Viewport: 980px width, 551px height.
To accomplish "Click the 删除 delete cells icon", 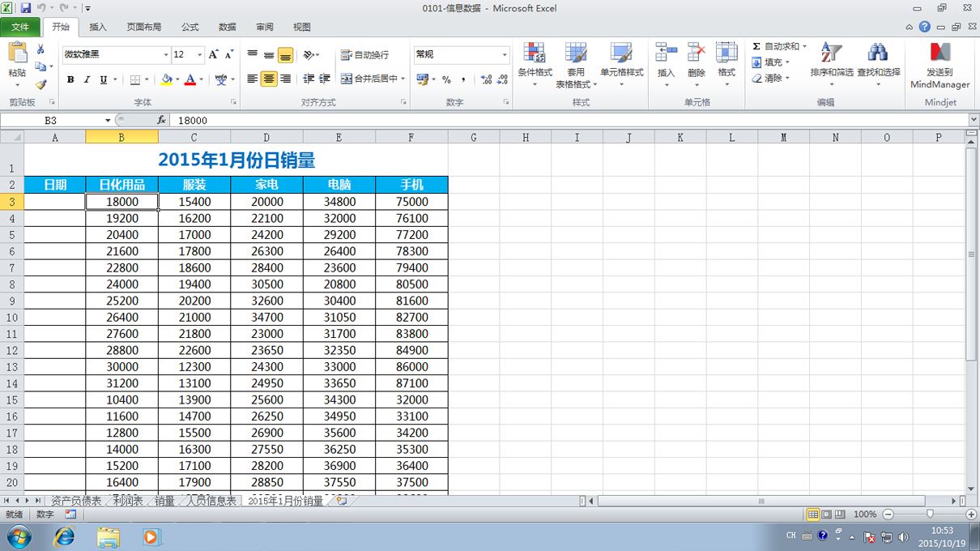I will (697, 53).
